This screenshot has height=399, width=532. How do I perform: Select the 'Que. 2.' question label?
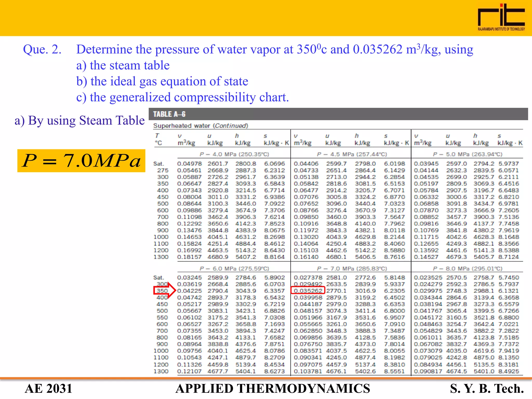tap(42, 49)
